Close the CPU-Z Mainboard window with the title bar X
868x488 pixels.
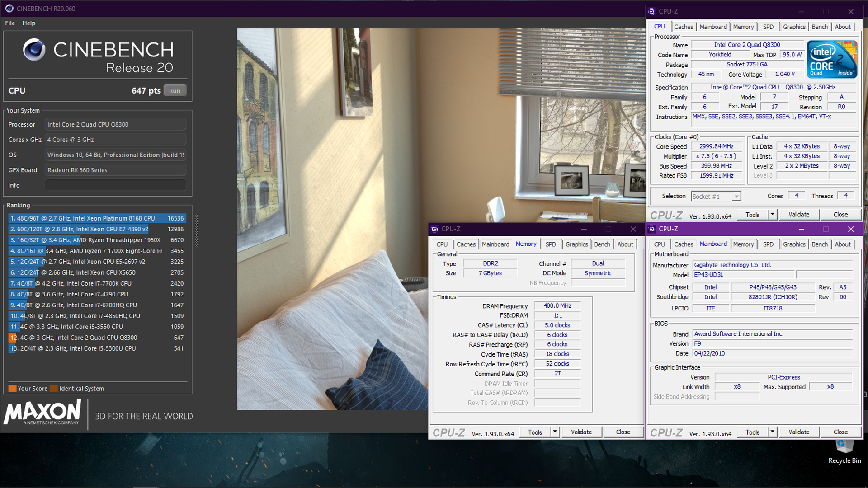click(850, 229)
